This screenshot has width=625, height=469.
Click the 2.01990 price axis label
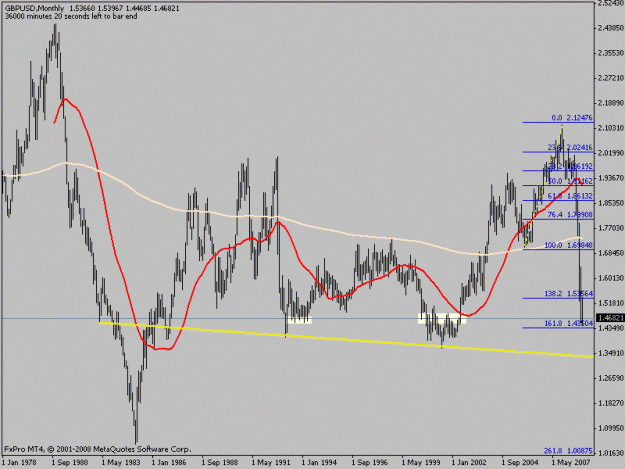pos(611,153)
